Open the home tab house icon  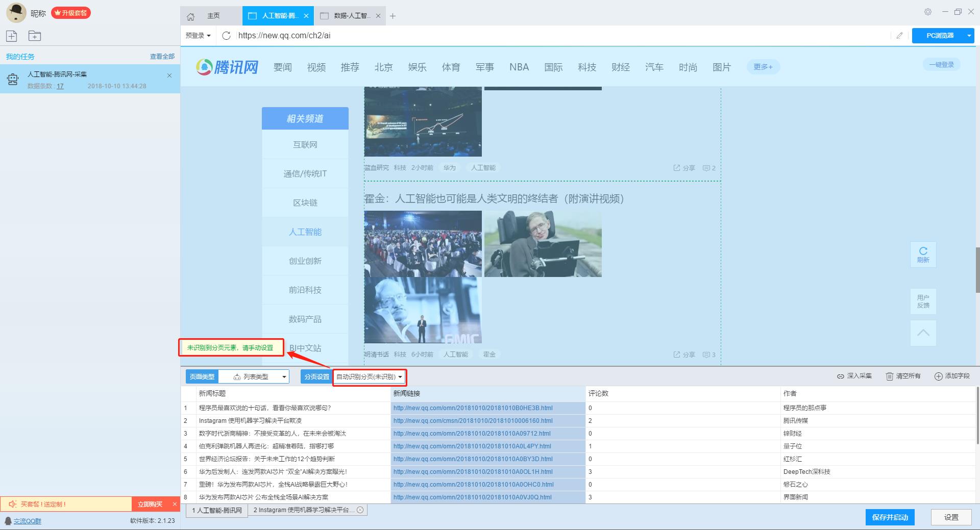coord(190,16)
